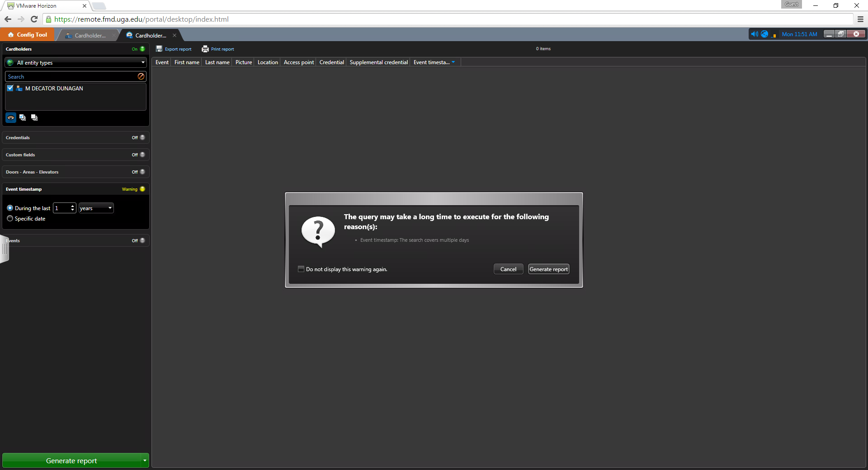Reload the browser page
Image resolution: width=868 pixels, height=470 pixels.
pos(34,19)
